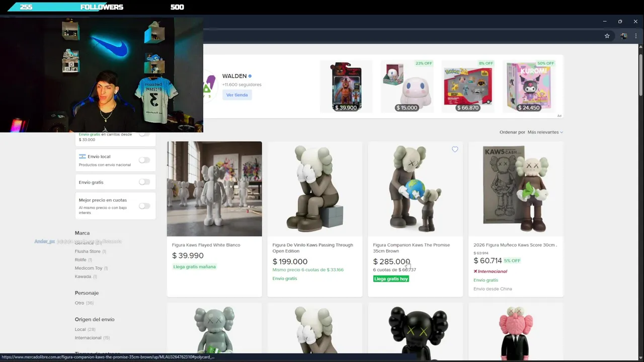
Task: Filter by Rolife brand
Action: pos(83,260)
